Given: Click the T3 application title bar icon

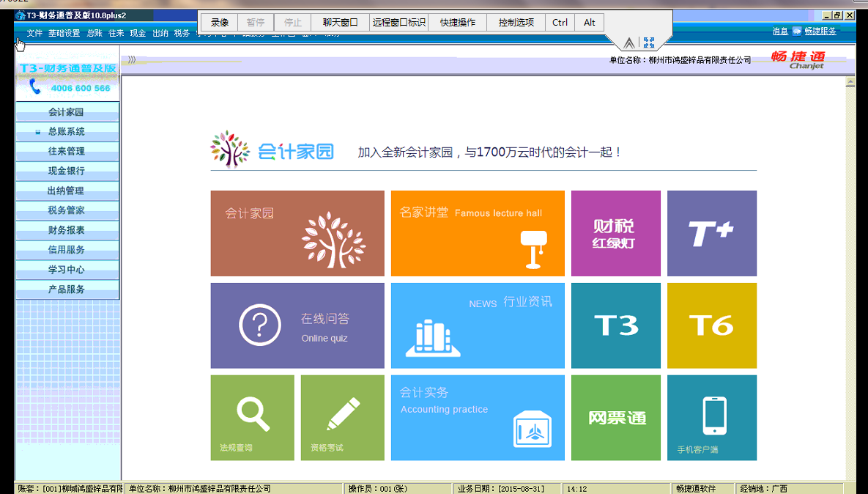Looking at the screenshot, I should [21, 15].
